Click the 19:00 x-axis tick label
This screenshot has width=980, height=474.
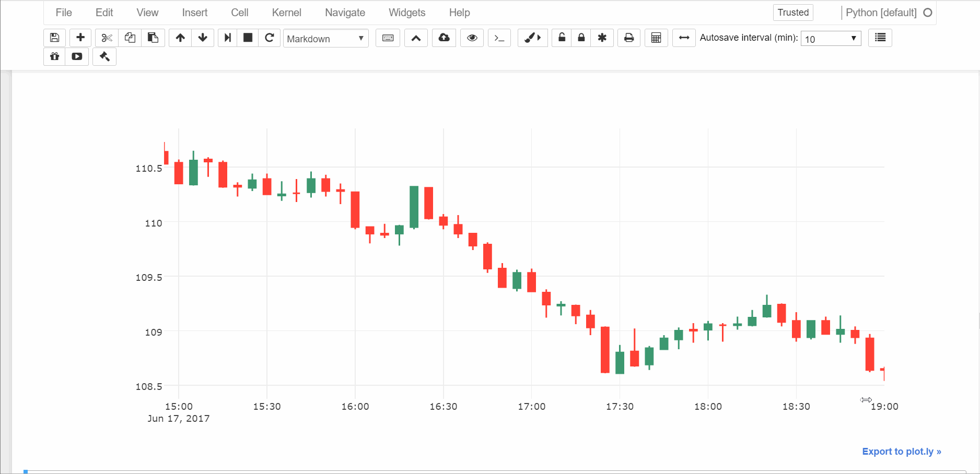pyautogui.click(x=884, y=406)
